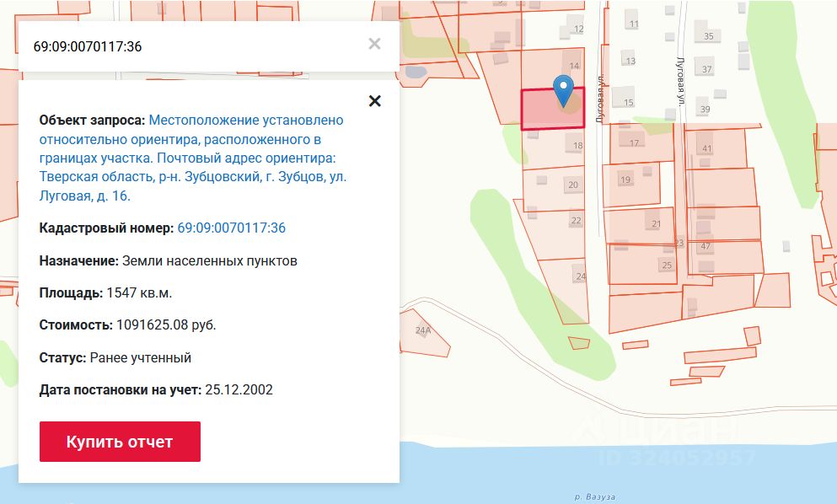Image resolution: width=837 pixels, height=504 pixels.
Task: Click house number 14 on the map
Action: pyautogui.click(x=574, y=66)
